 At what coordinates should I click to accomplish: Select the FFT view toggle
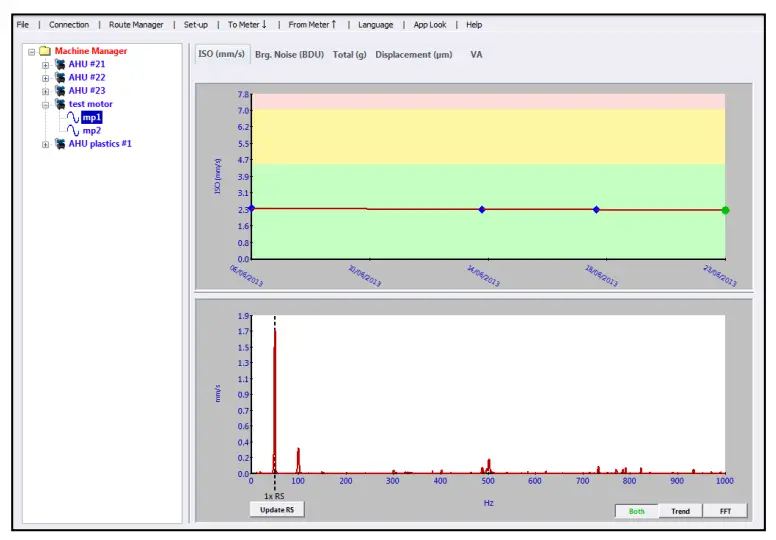coord(725,511)
